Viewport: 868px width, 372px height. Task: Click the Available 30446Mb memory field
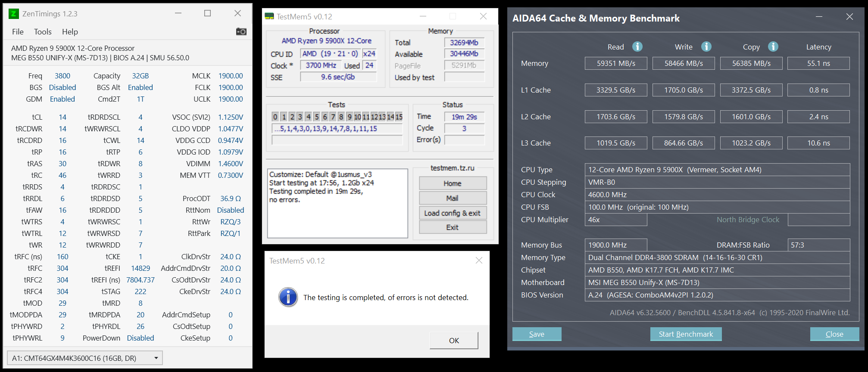(464, 54)
